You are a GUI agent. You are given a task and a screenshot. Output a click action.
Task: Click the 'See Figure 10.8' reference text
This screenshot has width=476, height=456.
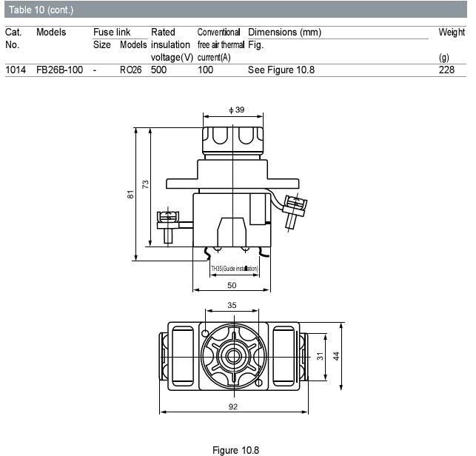pos(281,70)
